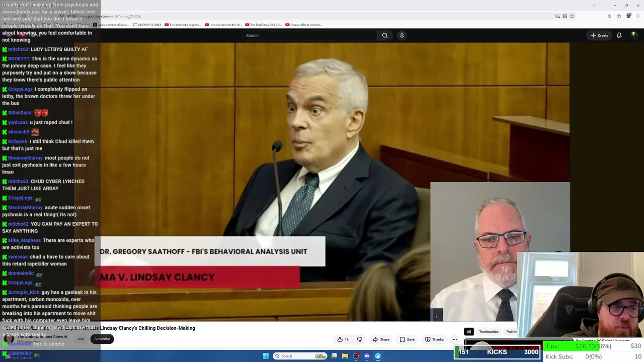Subscribe to The Andrew Branca Show

pyautogui.click(x=102, y=339)
